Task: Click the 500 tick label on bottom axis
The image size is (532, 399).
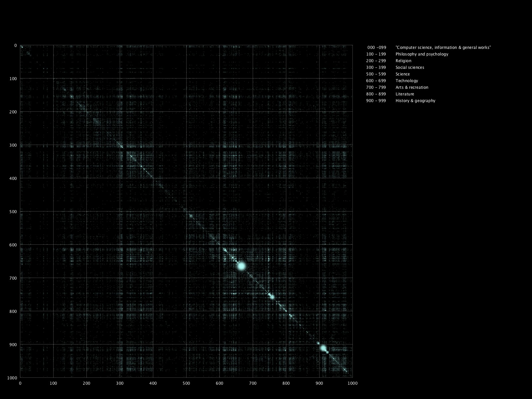Action: point(186,383)
